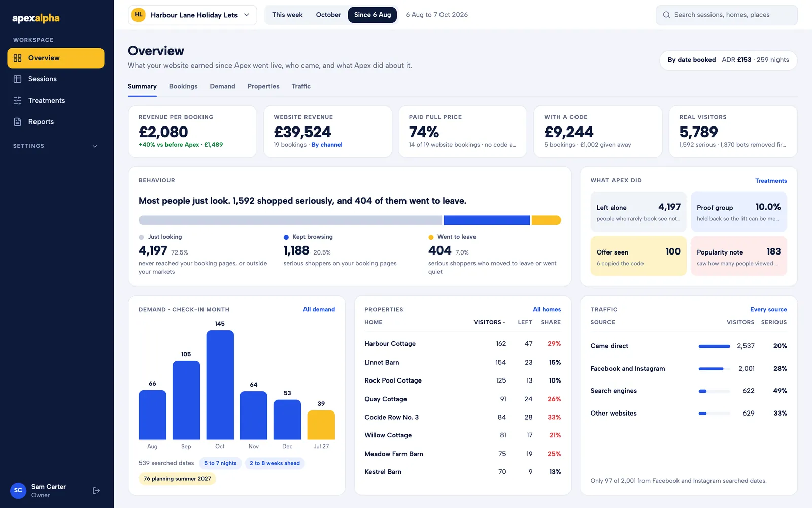Click the Reports document icon
The width and height of the screenshot is (812, 508).
[x=17, y=122]
